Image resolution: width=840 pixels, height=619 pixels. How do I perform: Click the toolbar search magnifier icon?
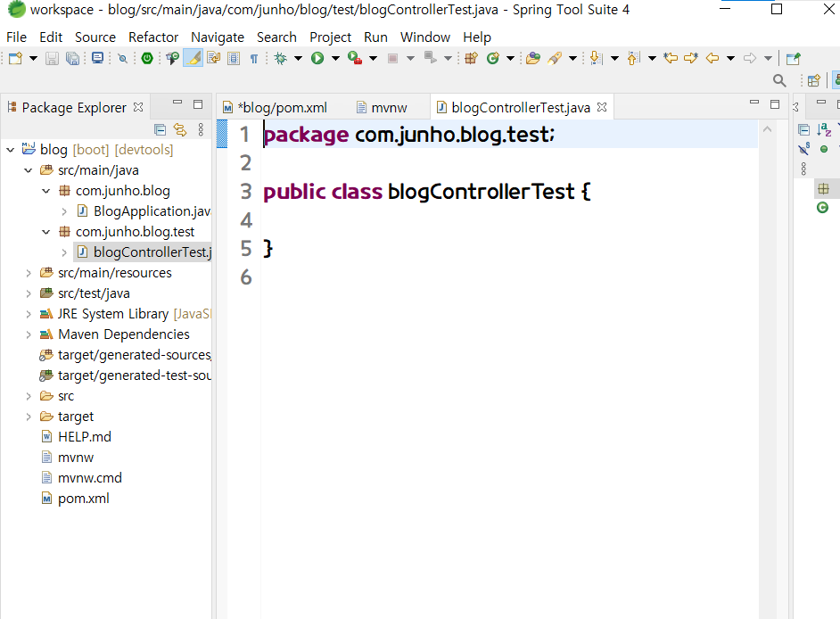(x=779, y=81)
